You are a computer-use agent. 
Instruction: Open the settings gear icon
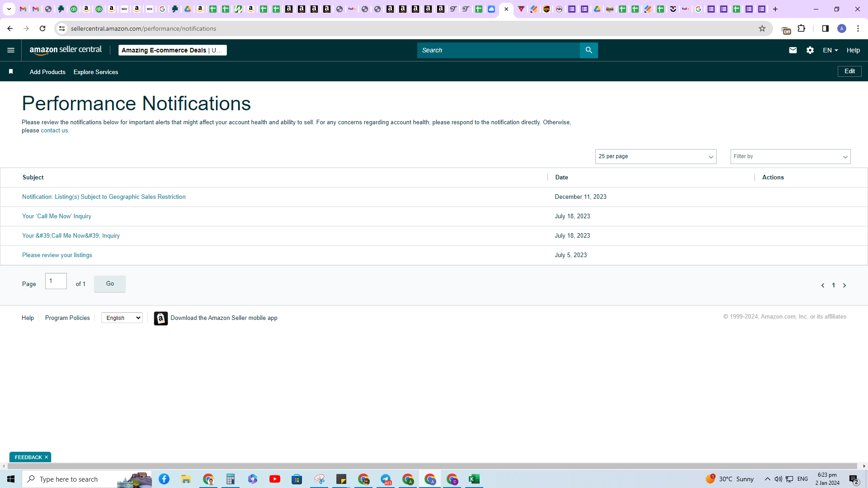810,50
